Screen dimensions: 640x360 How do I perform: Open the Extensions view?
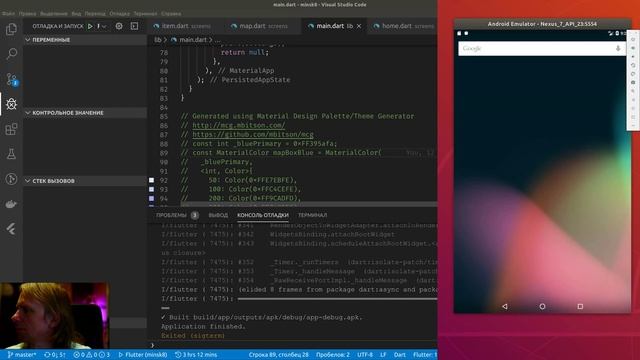click(x=11, y=129)
